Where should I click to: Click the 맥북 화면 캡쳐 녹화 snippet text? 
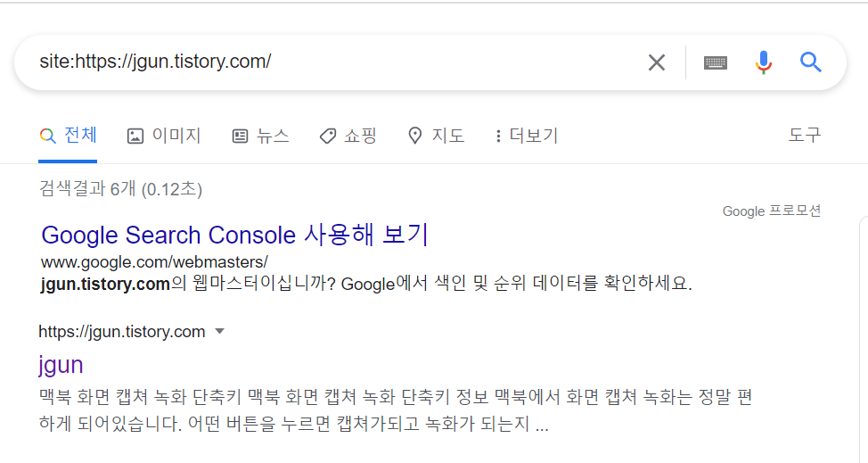pyautogui.click(x=396, y=410)
